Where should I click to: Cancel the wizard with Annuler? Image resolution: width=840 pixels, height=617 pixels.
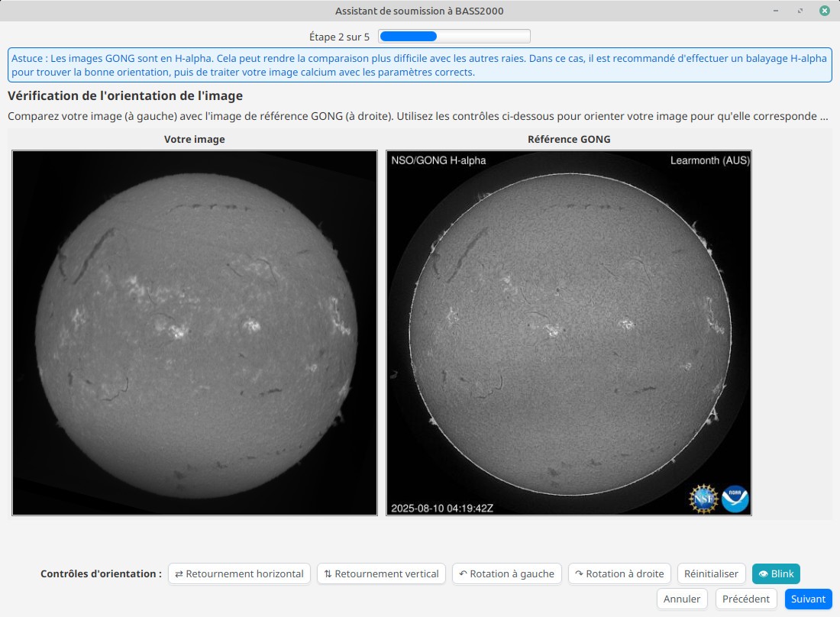[x=682, y=599]
